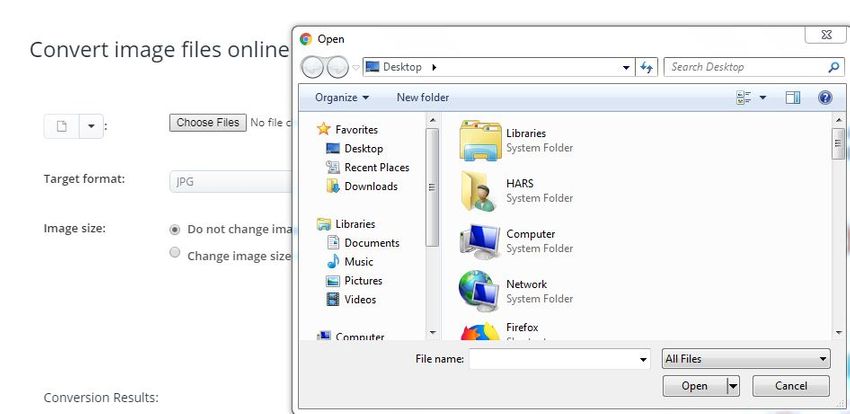Expand the File name history dropdown
Image resolution: width=850 pixels, height=414 pixels.
[x=643, y=358]
